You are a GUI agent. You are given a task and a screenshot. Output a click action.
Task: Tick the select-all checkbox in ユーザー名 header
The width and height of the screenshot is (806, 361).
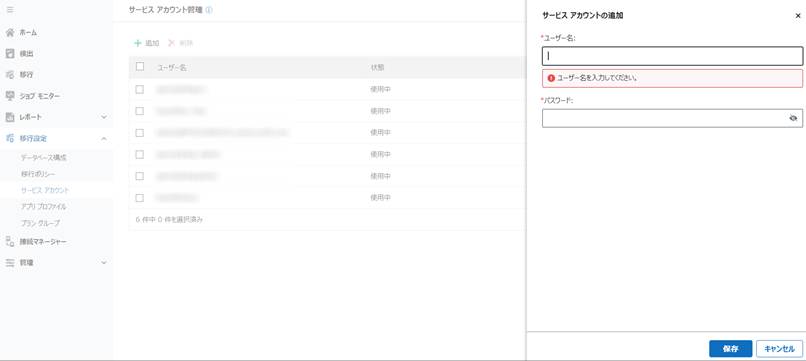tap(140, 66)
